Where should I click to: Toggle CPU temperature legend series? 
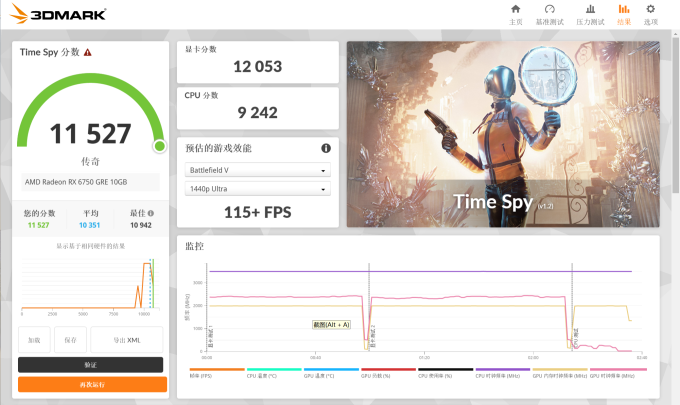coord(274,372)
